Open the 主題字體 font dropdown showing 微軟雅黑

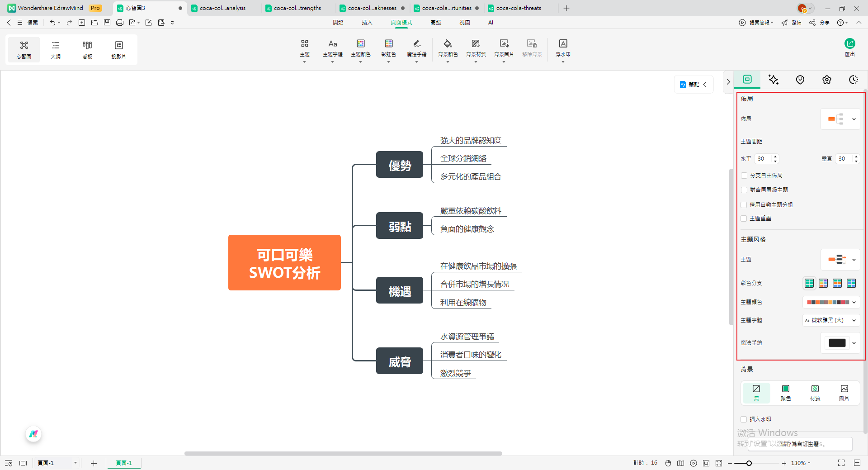click(x=830, y=320)
